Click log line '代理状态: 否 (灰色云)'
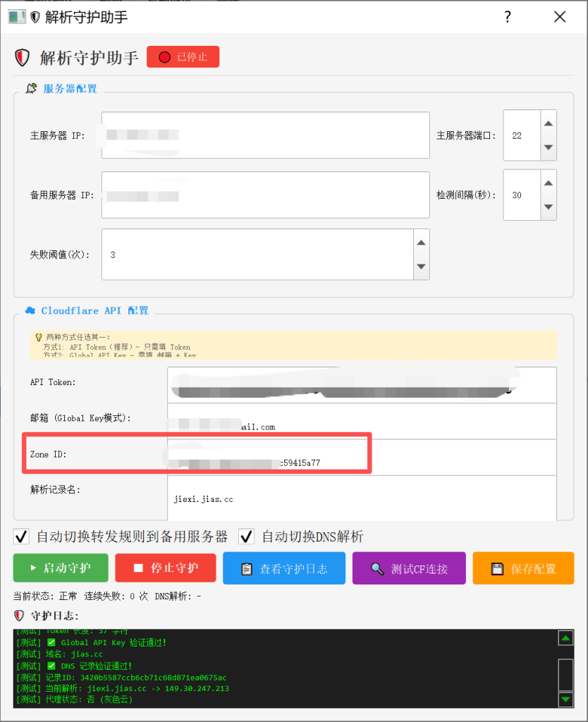588x722 pixels. pos(75,699)
